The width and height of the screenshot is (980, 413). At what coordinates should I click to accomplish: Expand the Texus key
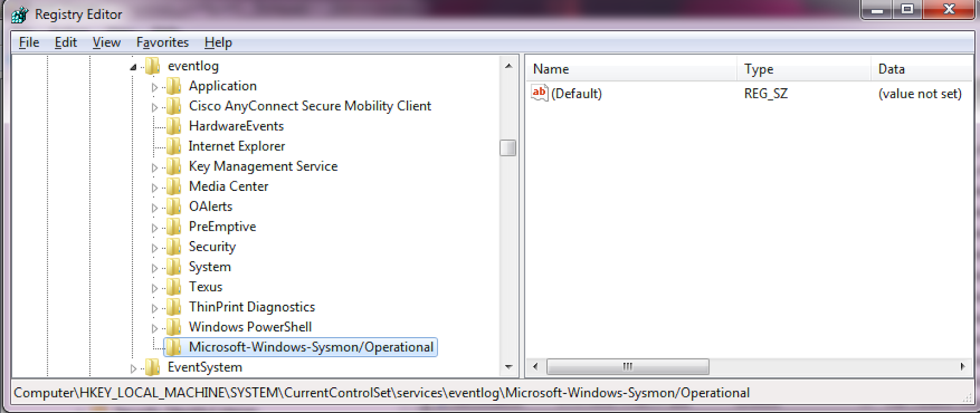[154, 288]
